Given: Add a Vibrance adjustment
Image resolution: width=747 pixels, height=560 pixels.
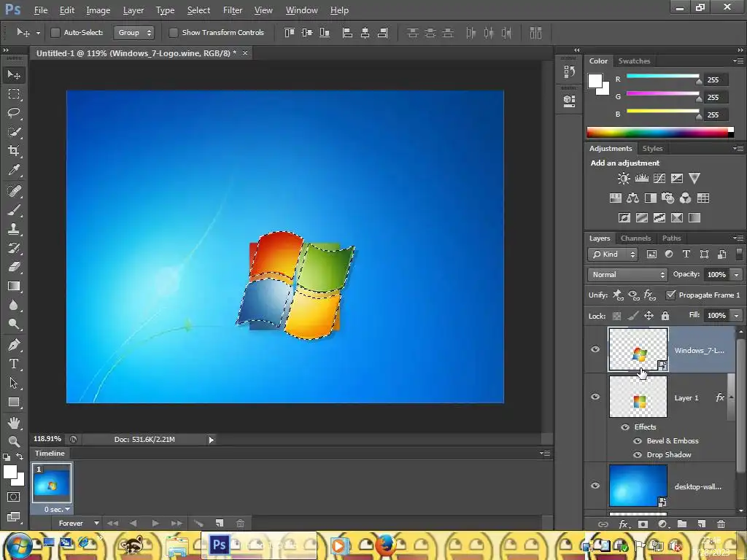Looking at the screenshot, I should [694, 179].
